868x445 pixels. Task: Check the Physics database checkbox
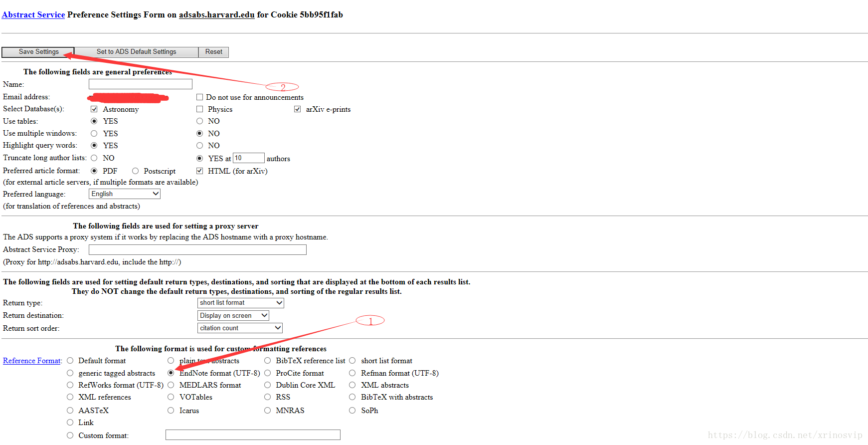(x=199, y=109)
